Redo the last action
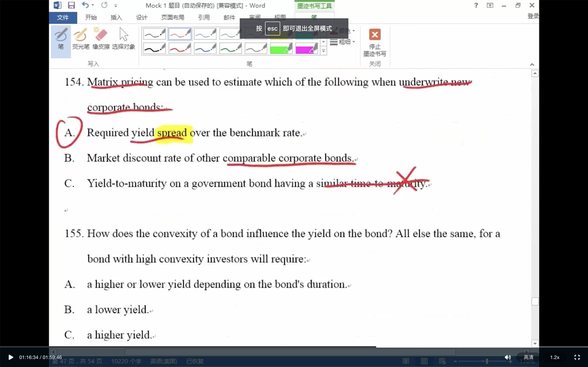This screenshot has width=588, height=367. pyautogui.click(x=104, y=5)
